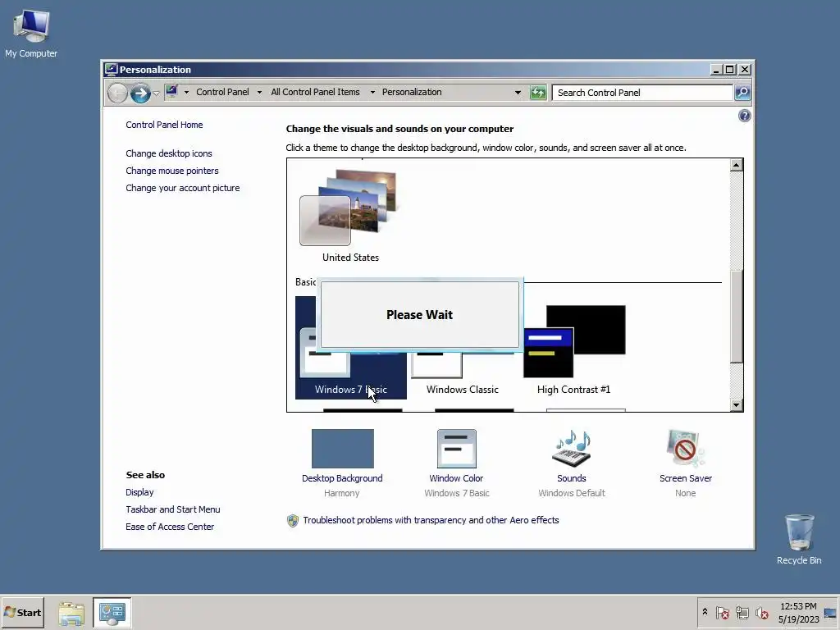Click the Show Desktop tray icon
This screenshot has height=630, width=840.
pos(831,612)
